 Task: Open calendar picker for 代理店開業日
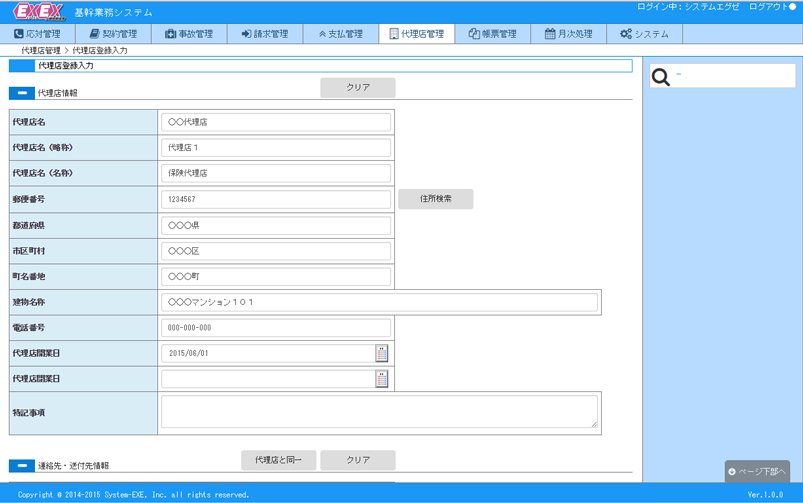(381, 353)
